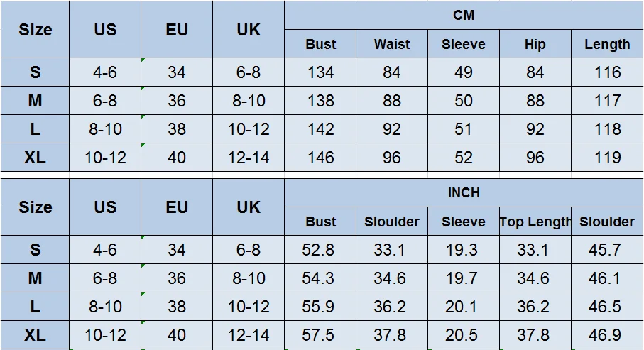Click the sleeve value 49
644x350 pixels.
coord(463,72)
